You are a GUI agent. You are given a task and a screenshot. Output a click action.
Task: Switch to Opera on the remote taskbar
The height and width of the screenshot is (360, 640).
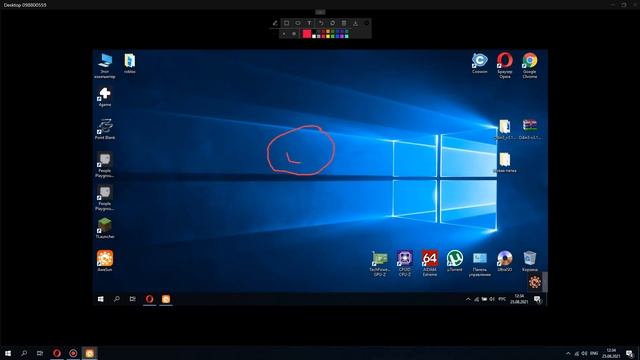tap(149, 299)
